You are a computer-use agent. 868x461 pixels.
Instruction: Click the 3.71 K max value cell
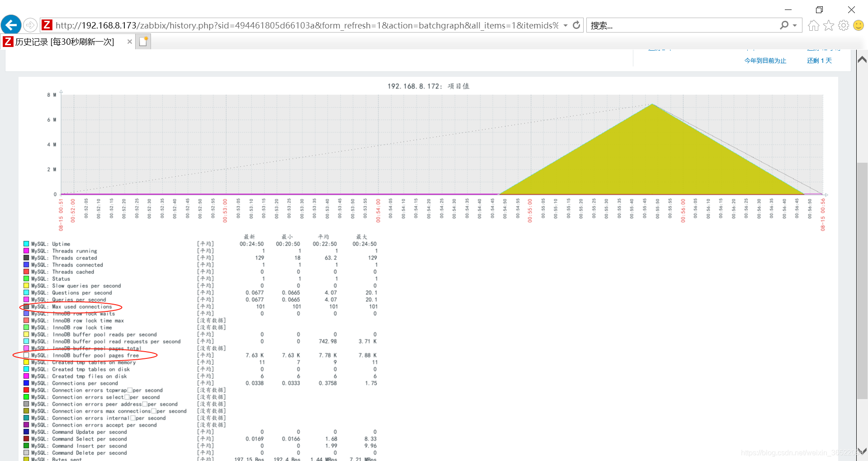[x=368, y=342]
